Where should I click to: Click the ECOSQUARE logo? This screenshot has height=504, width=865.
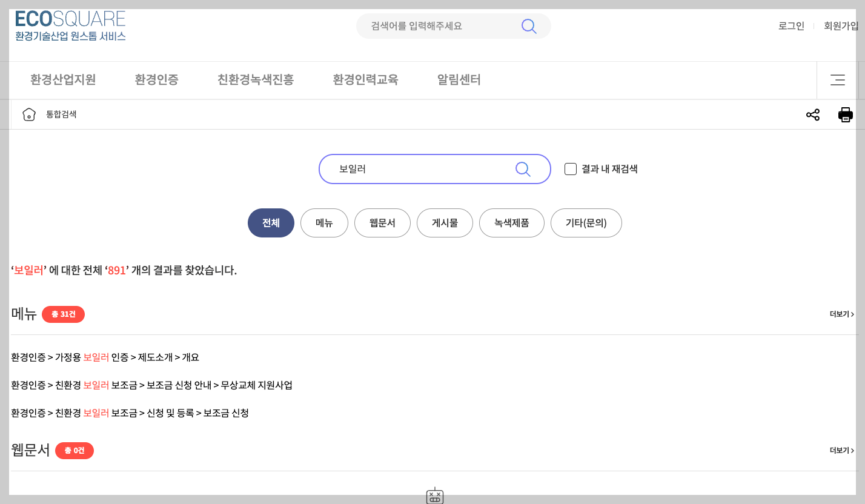coord(70,25)
